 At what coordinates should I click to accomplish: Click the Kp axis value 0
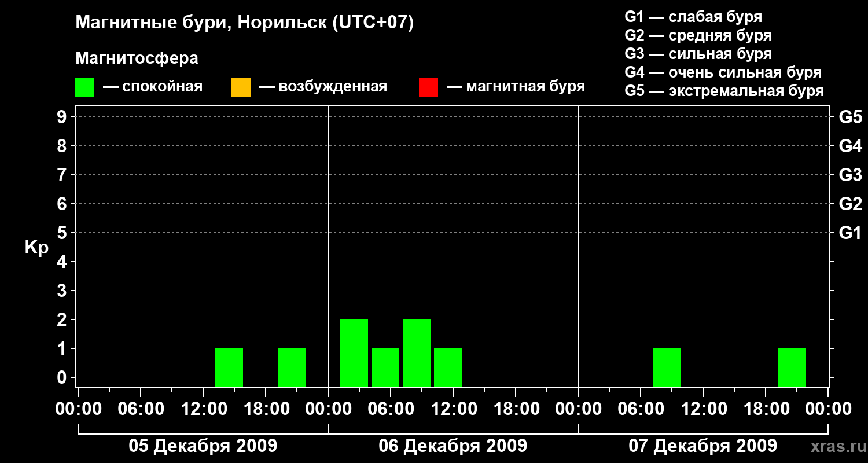coord(63,377)
